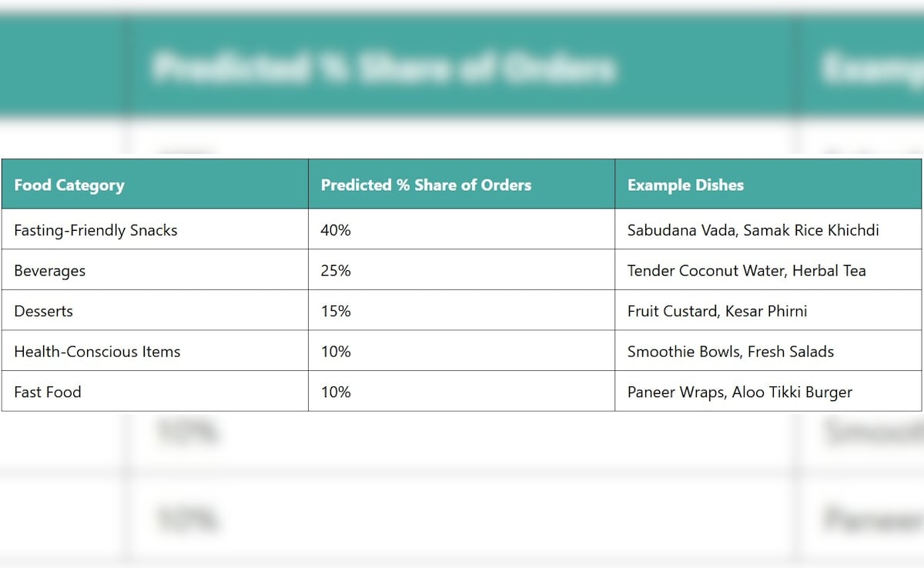Click the 10% value in Fast Food row
Viewport: 924px width, 568px height.
336,392
